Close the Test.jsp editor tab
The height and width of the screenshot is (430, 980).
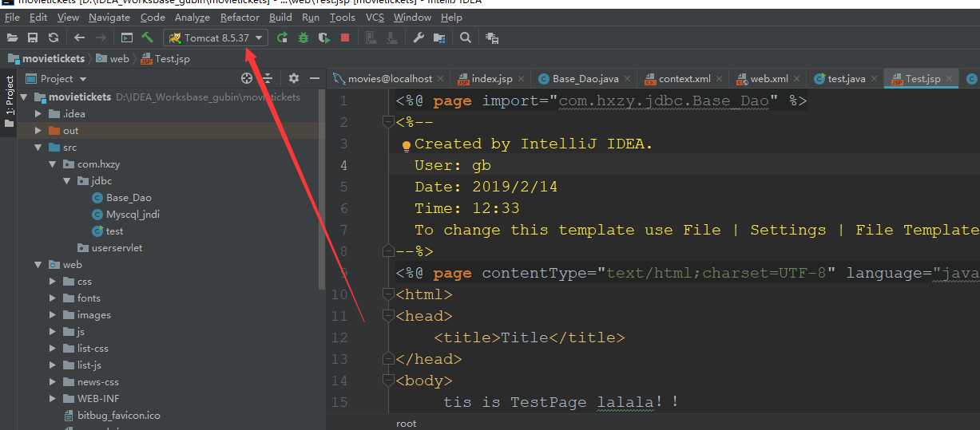tap(950, 79)
